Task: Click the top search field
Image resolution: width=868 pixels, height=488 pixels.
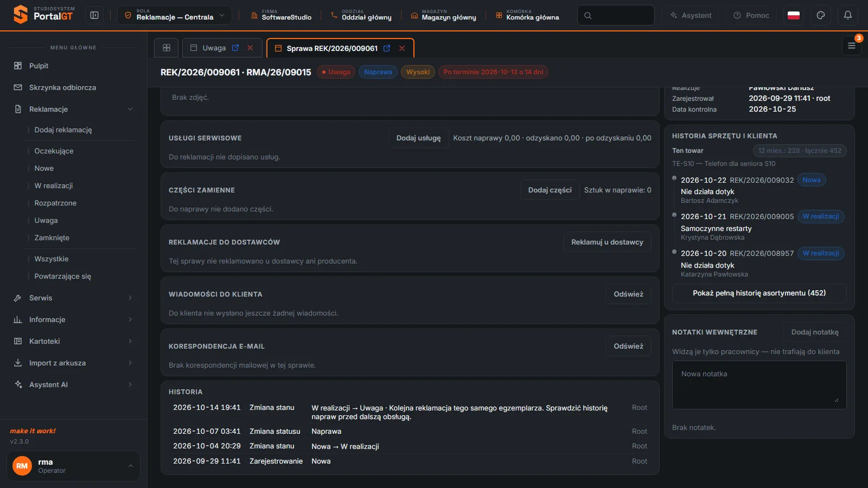Action: 616,15
